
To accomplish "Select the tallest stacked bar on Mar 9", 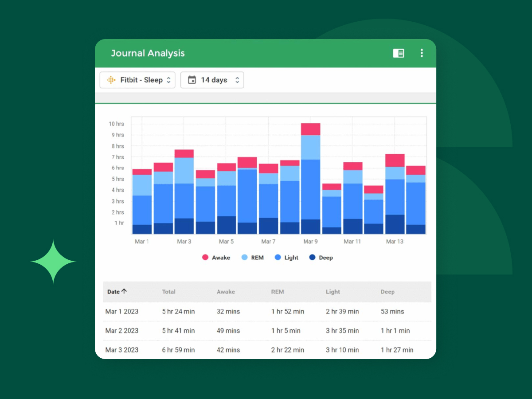I will click(311, 177).
